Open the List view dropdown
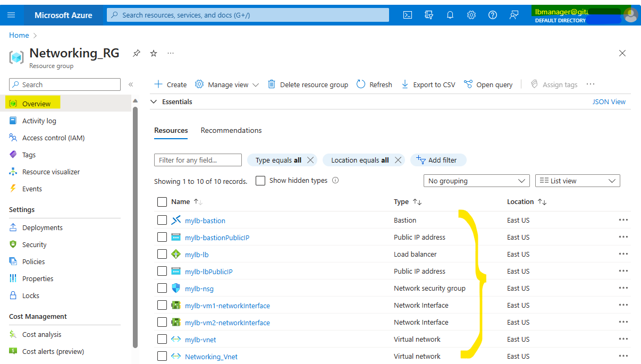This screenshot has height=364, width=641. [x=578, y=181]
